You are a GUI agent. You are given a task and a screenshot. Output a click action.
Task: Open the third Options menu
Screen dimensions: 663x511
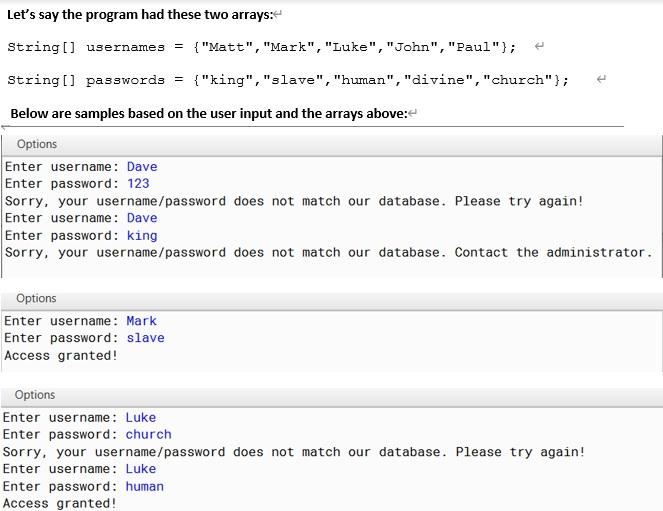point(35,395)
